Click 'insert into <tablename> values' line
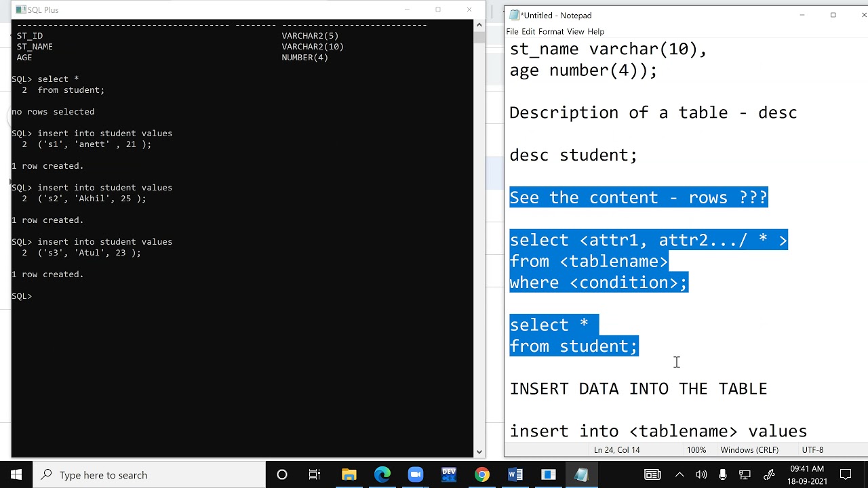The image size is (868, 488). pyautogui.click(x=658, y=431)
